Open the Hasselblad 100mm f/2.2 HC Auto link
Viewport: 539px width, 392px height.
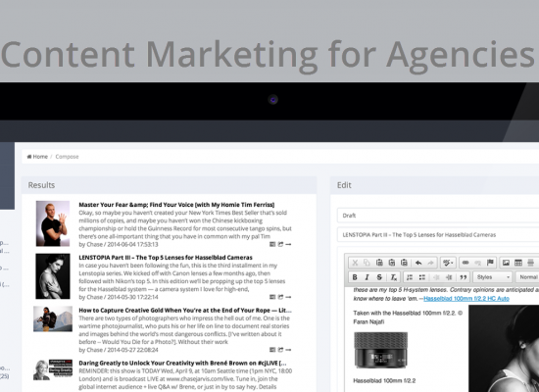tap(466, 299)
